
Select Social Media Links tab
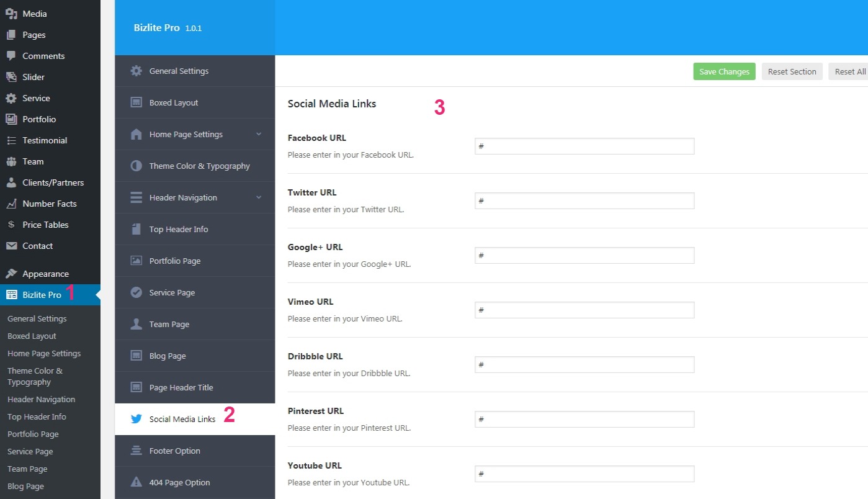coord(195,419)
